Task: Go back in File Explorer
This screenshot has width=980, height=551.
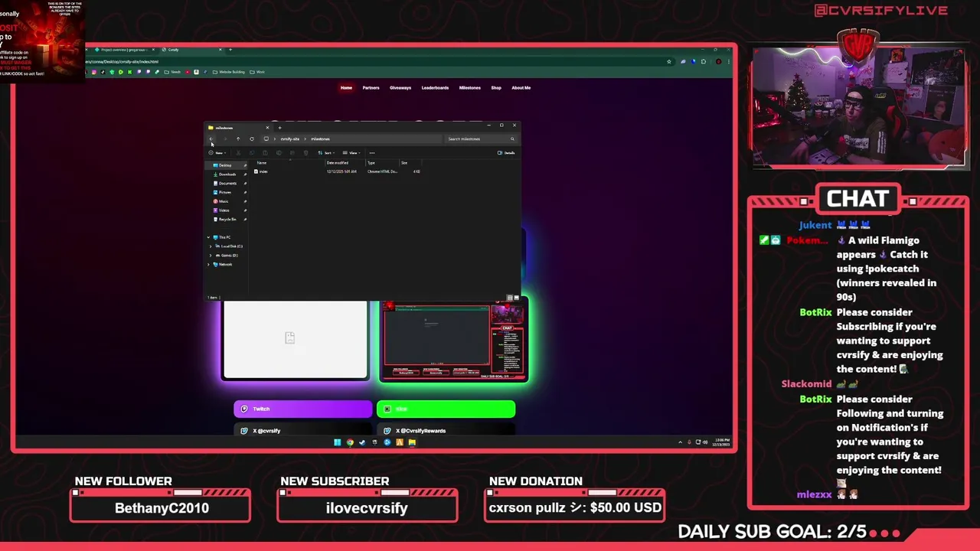Action: 211,139
